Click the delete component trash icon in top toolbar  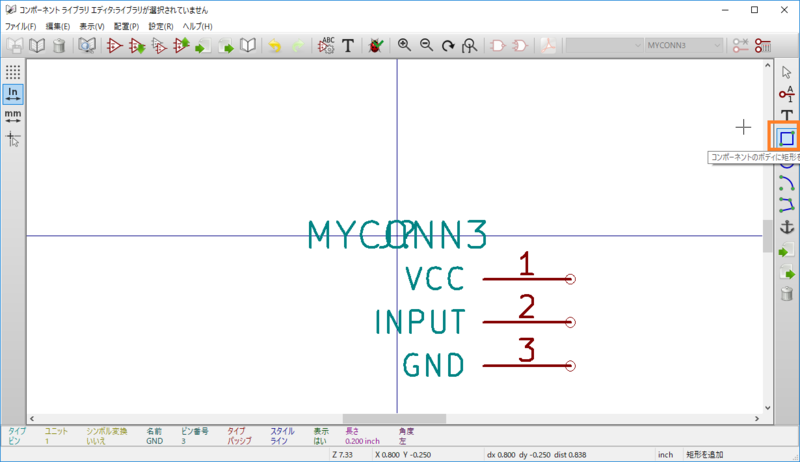click(59, 46)
